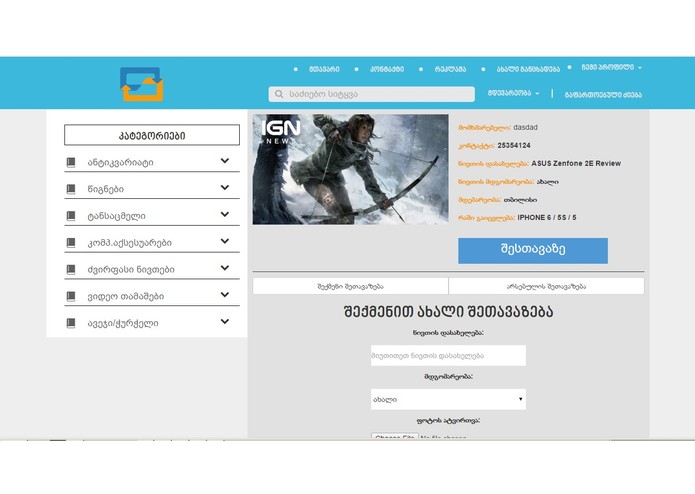Click the book icon beside ვიდეო თამაშები
The height and width of the screenshot is (494, 695).
point(71,296)
